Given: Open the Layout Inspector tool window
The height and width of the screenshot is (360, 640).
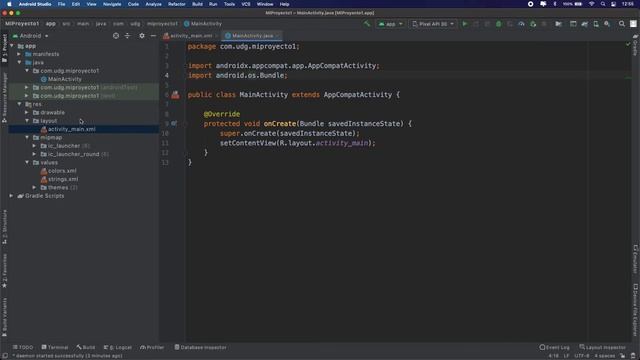Looking at the screenshot, I should [x=602, y=347].
